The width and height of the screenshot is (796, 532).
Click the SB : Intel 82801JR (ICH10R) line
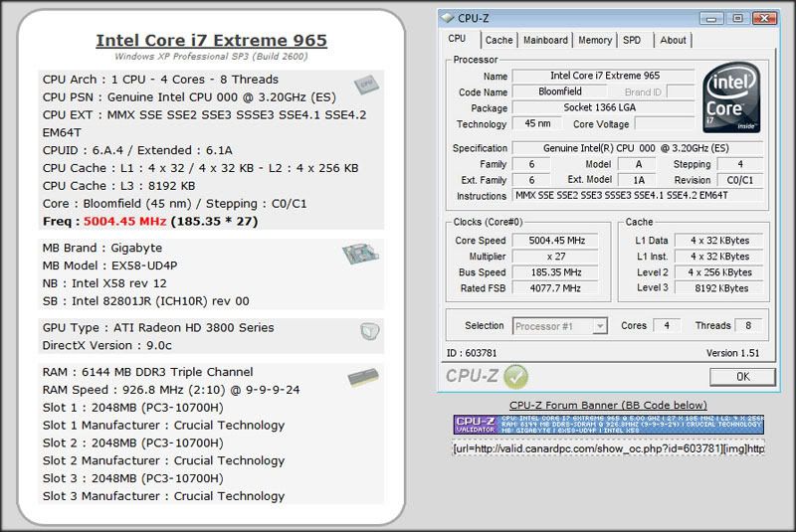pos(145,301)
